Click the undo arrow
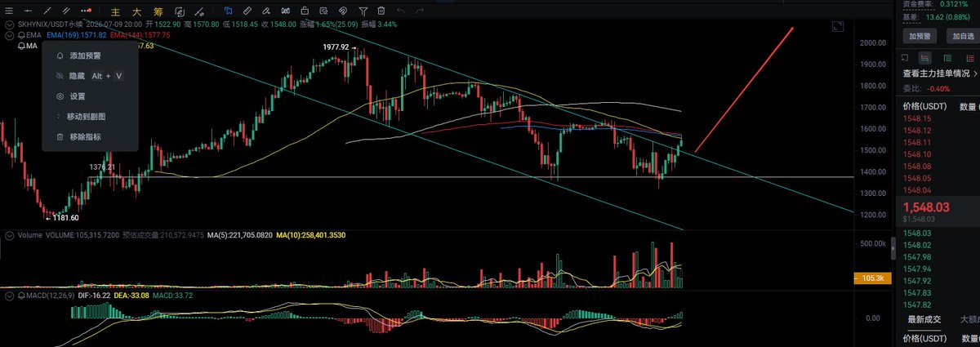980x347 pixels. tap(401, 11)
